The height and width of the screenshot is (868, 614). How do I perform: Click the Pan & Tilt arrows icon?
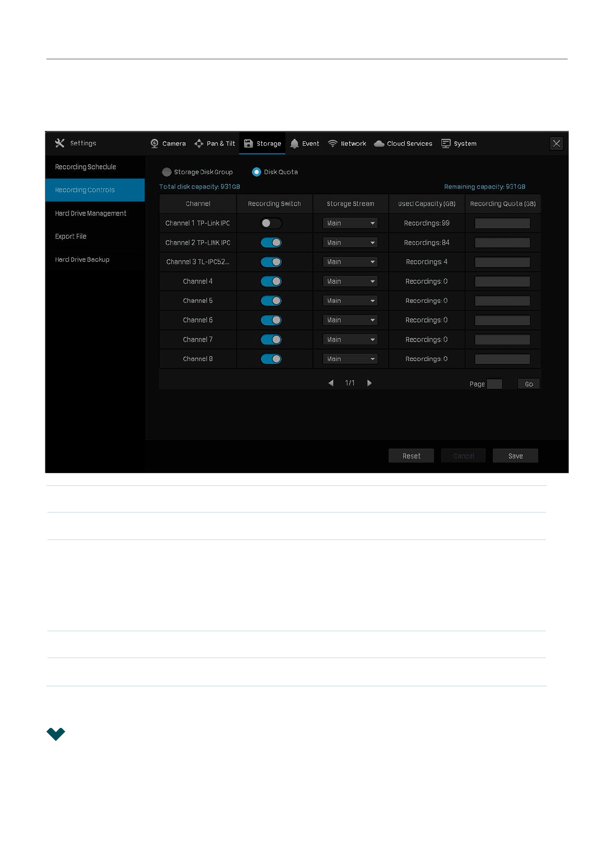tap(198, 144)
